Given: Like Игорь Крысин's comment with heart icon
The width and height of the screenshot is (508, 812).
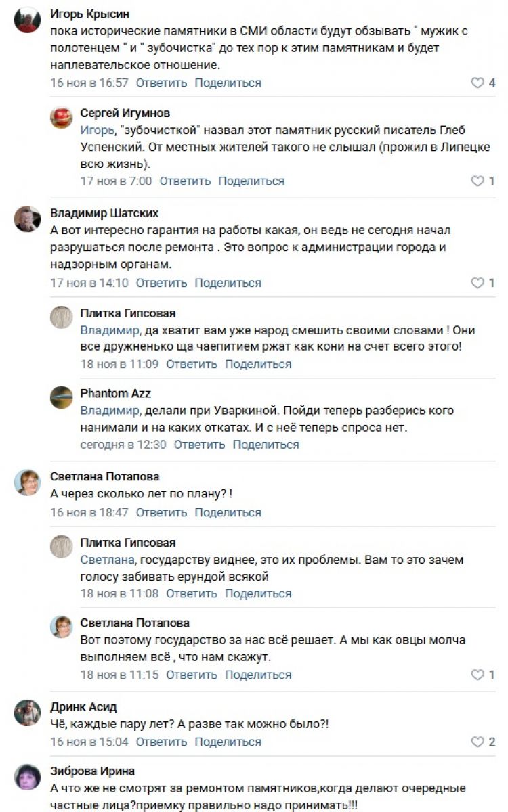Looking at the screenshot, I should [x=478, y=83].
